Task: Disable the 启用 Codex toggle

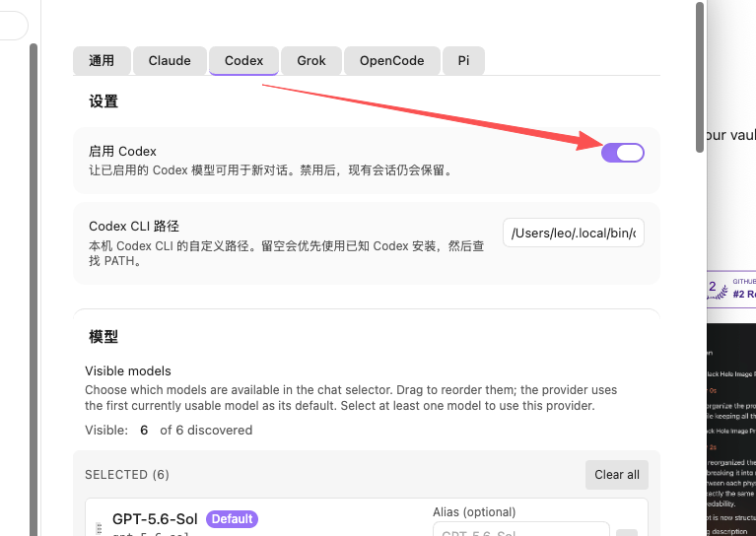Action: tap(623, 153)
